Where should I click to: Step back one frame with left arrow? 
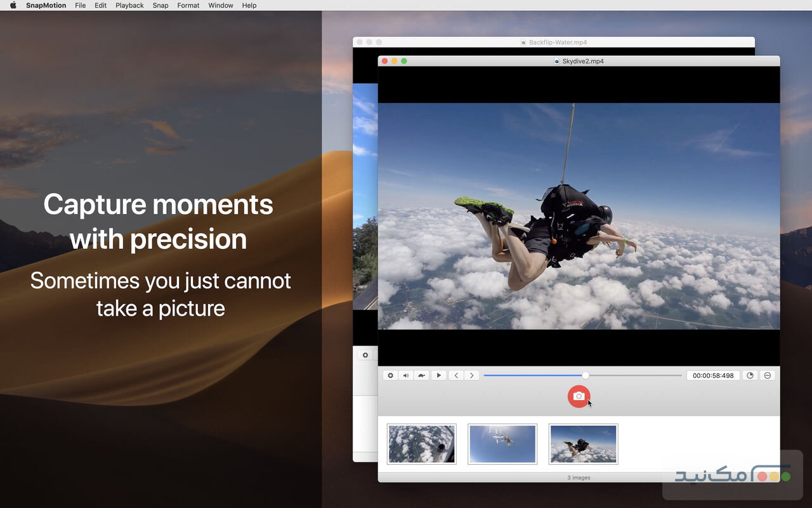(x=456, y=375)
